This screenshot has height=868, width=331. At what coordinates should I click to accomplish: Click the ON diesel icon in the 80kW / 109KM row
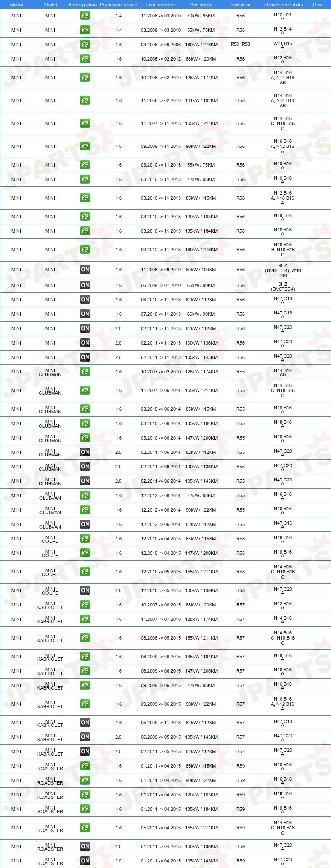[x=85, y=270]
